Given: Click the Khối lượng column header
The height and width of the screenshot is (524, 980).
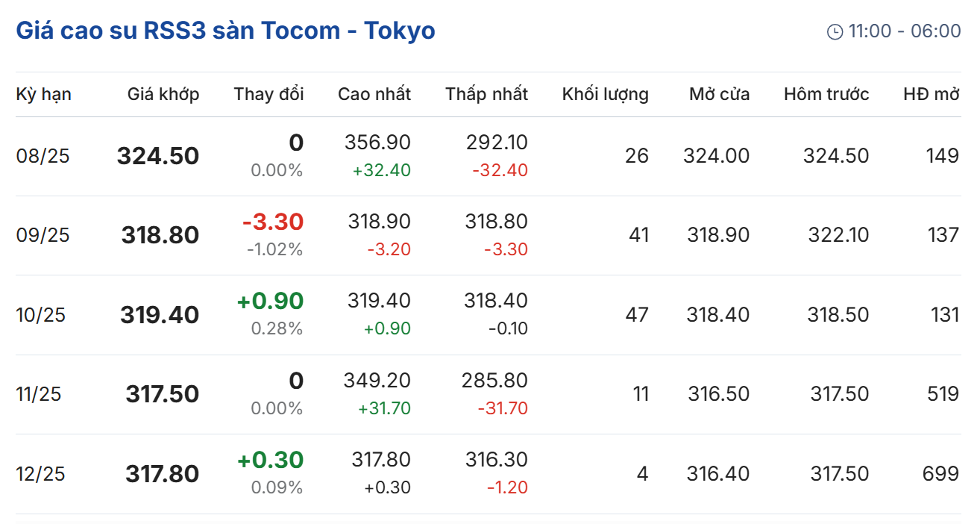Looking at the screenshot, I should [x=605, y=94].
